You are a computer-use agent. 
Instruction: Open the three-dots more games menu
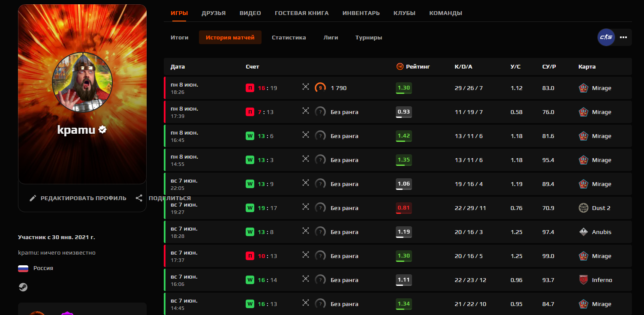[x=623, y=37]
